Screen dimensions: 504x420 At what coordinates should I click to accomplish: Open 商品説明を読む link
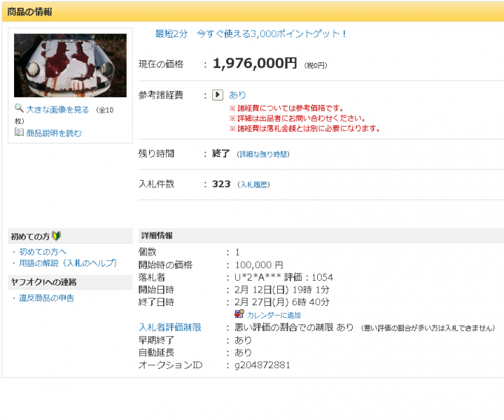pyautogui.click(x=54, y=133)
